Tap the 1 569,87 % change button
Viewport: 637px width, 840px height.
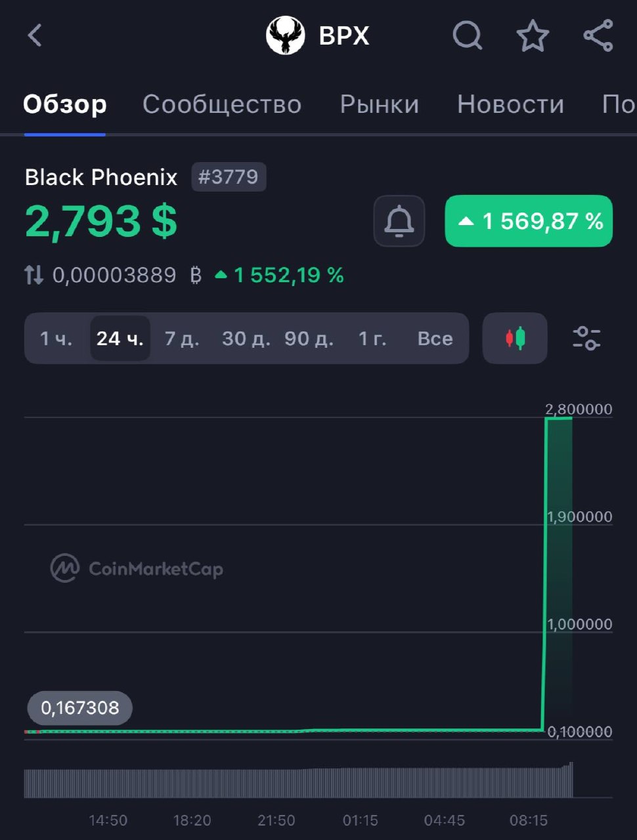coord(529,221)
